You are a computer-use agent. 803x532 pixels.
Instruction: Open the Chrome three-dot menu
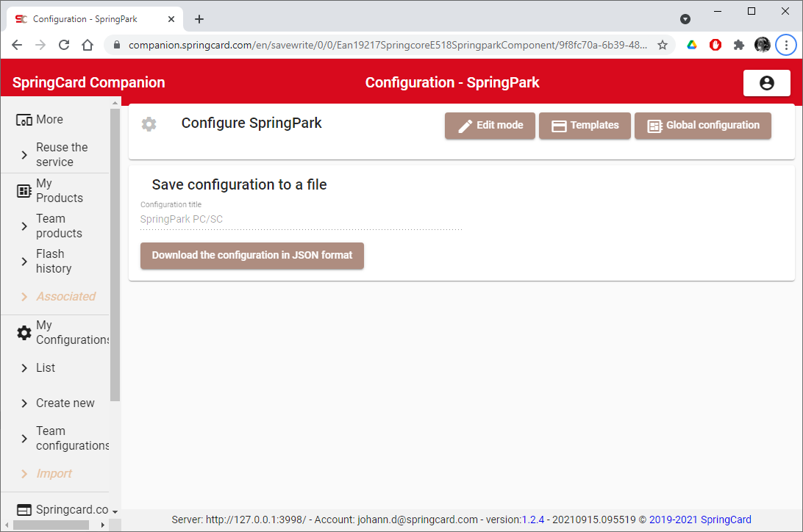point(786,44)
